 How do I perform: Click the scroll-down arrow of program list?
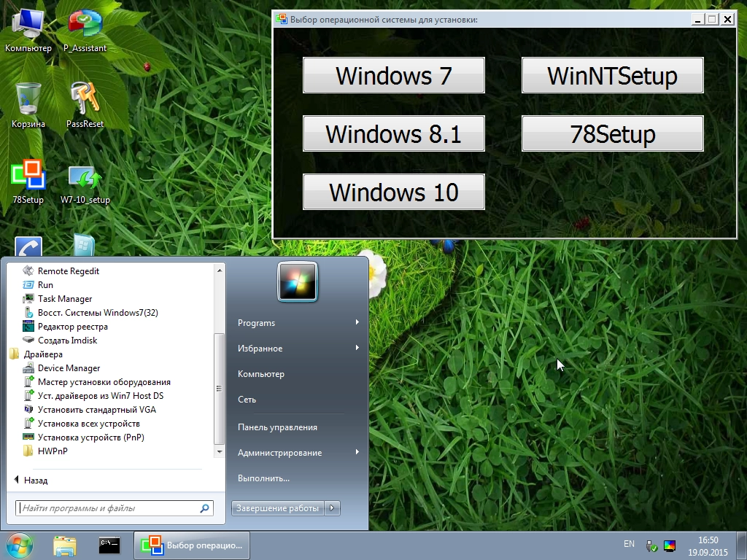219,451
